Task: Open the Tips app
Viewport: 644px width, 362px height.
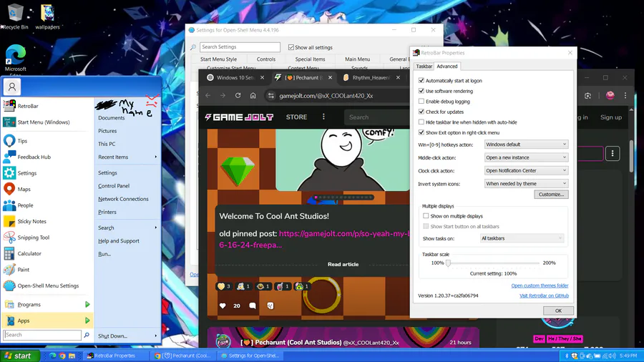Action: tap(47, 141)
